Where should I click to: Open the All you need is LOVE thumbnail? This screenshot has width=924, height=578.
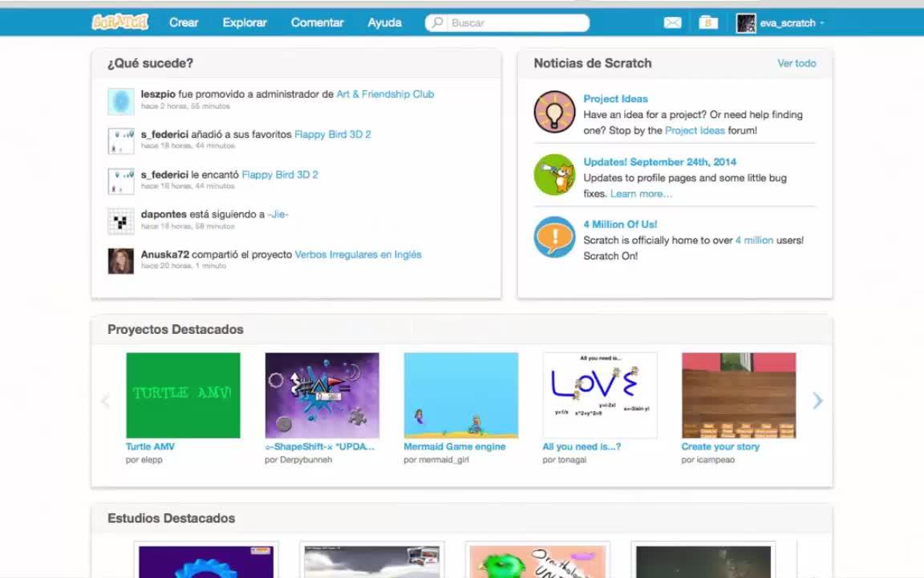(600, 395)
